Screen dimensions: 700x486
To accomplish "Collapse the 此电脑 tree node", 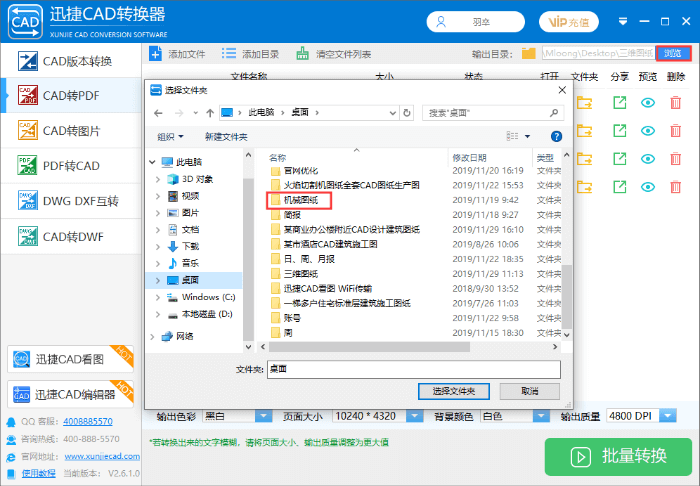I will (152, 162).
